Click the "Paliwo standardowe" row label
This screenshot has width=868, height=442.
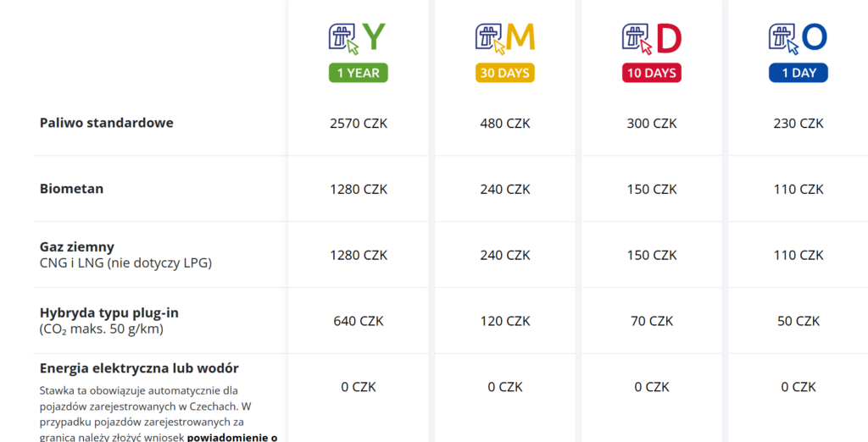coord(107,123)
